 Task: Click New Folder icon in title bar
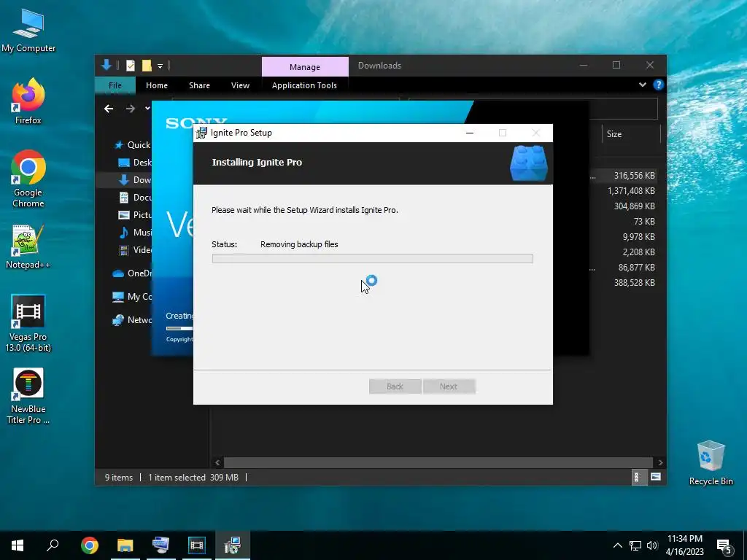tap(147, 66)
